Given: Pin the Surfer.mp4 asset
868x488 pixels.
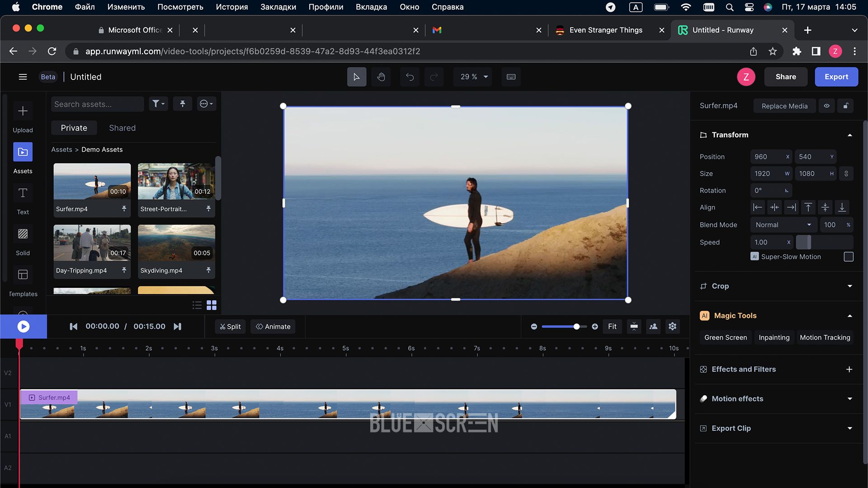Looking at the screenshot, I should pyautogui.click(x=124, y=209).
